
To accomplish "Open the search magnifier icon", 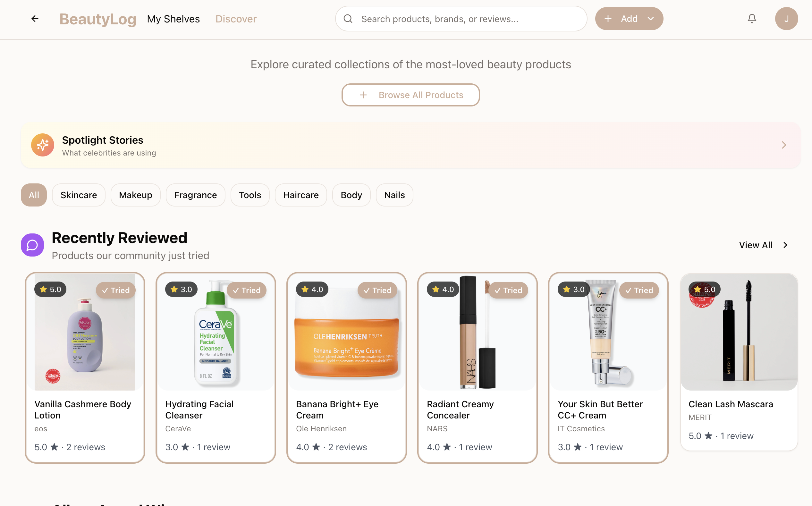I will [x=348, y=18].
